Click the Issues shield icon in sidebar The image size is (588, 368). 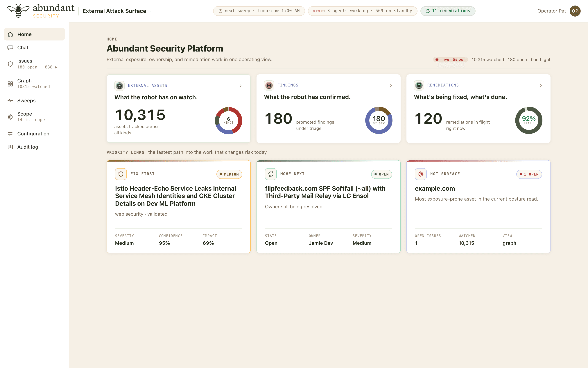pos(10,64)
